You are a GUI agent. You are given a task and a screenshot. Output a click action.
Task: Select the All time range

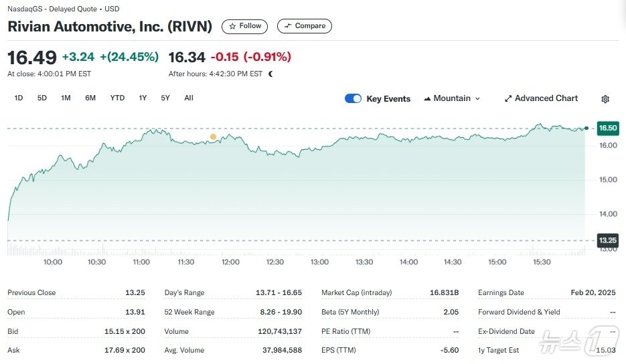tap(189, 98)
